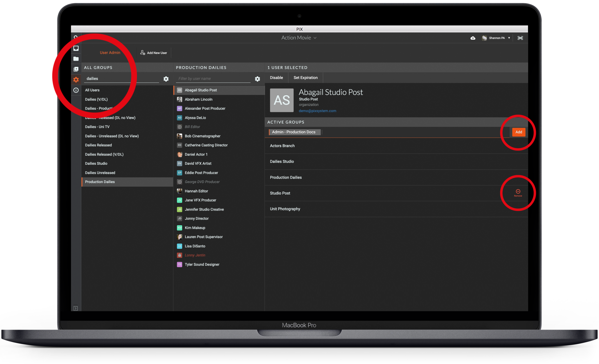Click the orange Add group button
This screenshot has height=364, width=599.
(x=518, y=132)
